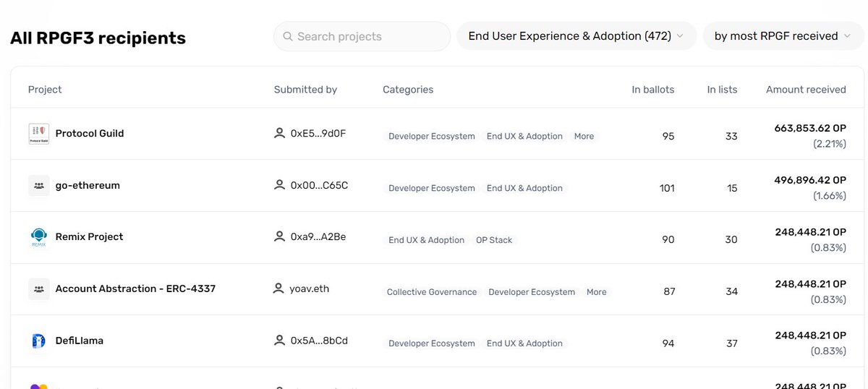Click the Account Abstraction group avatar icon

pyautogui.click(x=39, y=289)
